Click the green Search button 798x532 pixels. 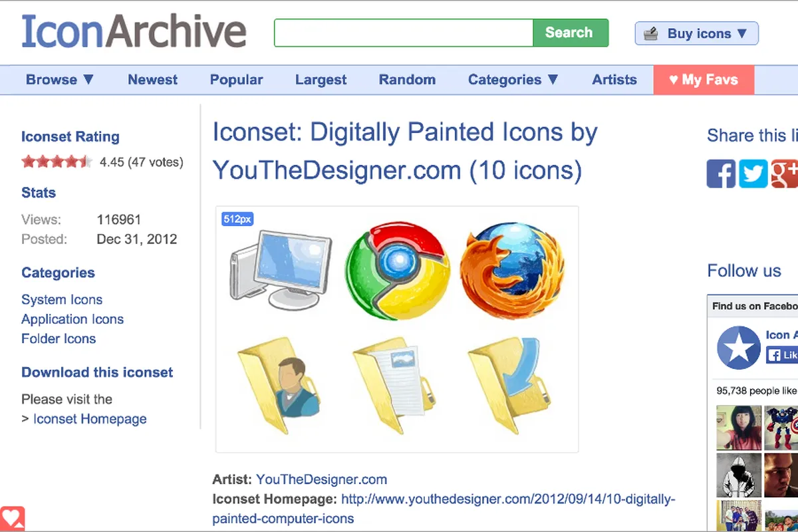coord(571,33)
